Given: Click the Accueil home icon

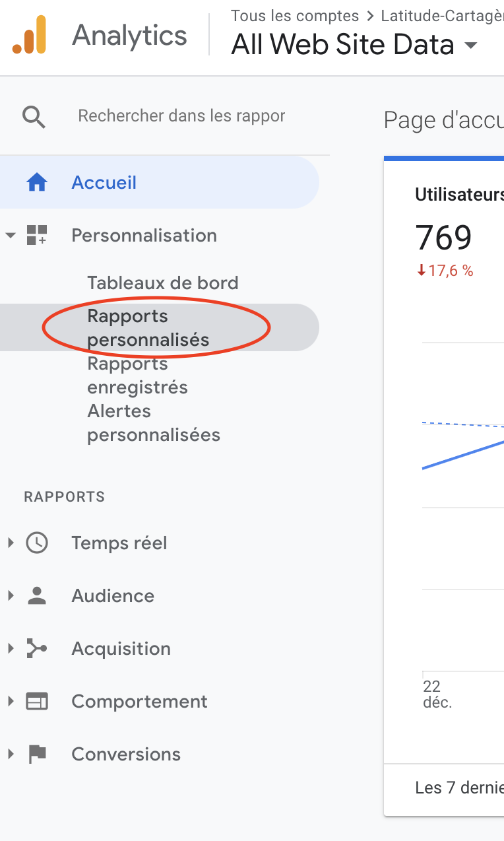Looking at the screenshot, I should pyautogui.click(x=36, y=182).
